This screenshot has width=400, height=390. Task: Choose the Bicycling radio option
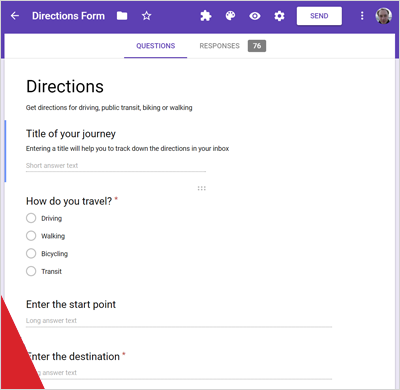(x=31, y=253)
